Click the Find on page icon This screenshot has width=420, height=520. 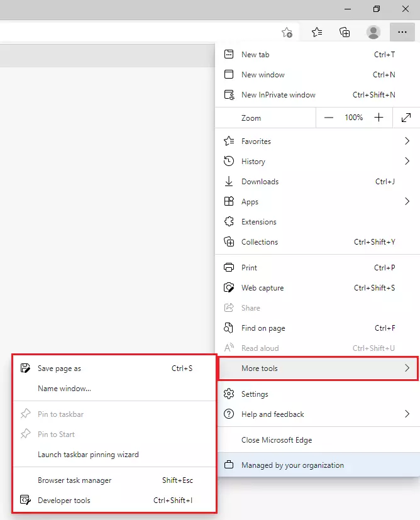tap(228, 328)
